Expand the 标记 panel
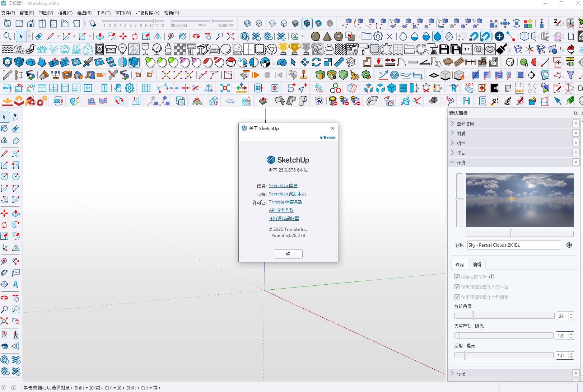 click(510, 373)
